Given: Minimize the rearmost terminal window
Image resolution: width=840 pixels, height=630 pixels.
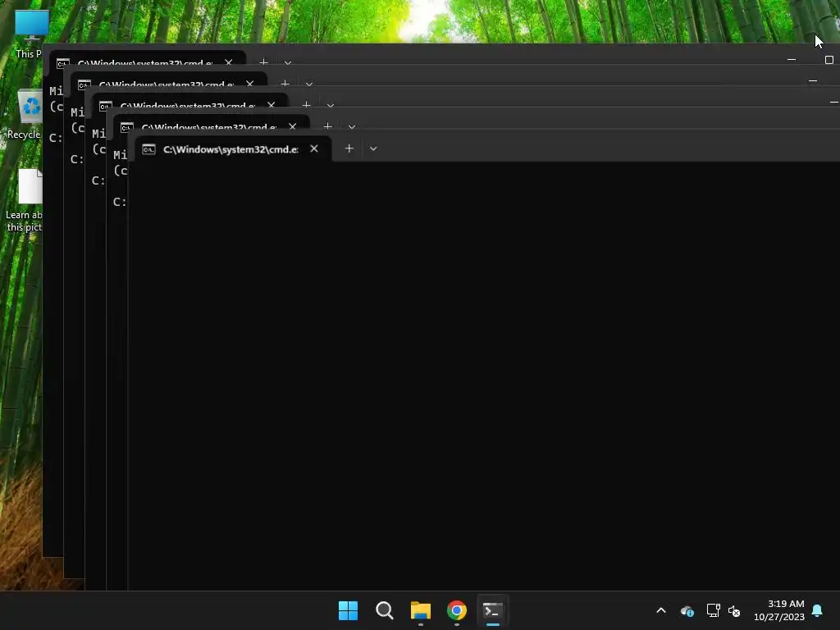Looking at the screenshot, I should (x=792, y=59).
